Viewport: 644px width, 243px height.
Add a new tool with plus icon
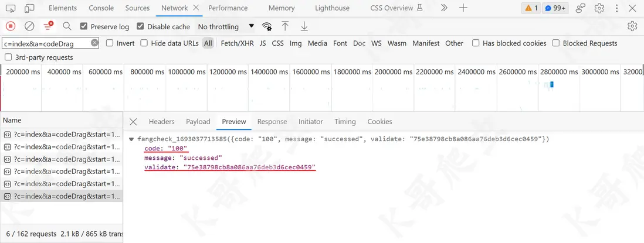(x=463, y=8)
